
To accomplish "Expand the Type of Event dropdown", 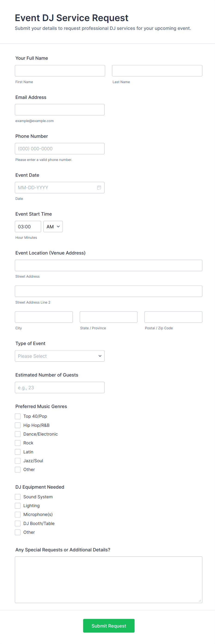I will [60, 356].
